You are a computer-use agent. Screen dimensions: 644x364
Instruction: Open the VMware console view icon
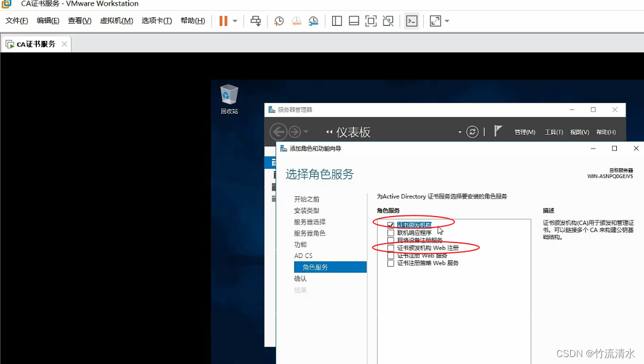click(x=412, y=21)
